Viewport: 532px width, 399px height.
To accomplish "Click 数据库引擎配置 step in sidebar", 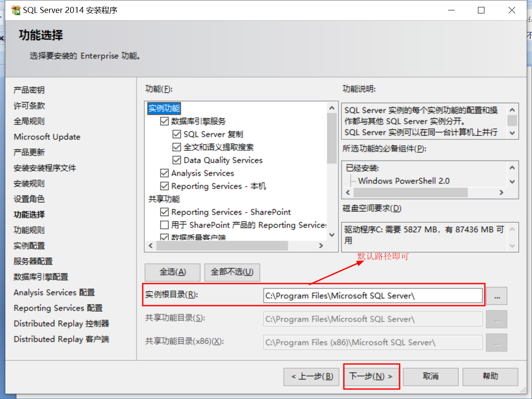I will point(41,277).
